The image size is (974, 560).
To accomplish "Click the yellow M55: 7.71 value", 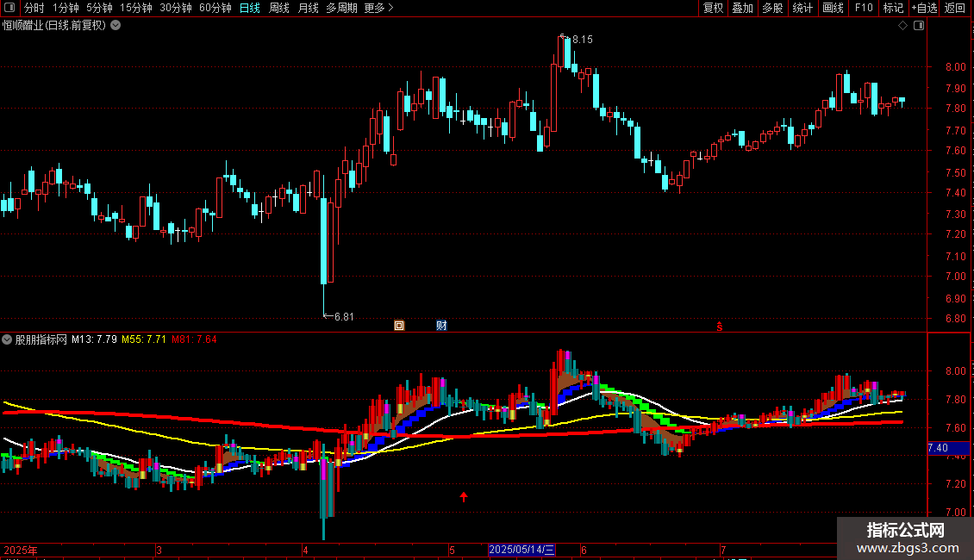I will [x=143, y=339].
